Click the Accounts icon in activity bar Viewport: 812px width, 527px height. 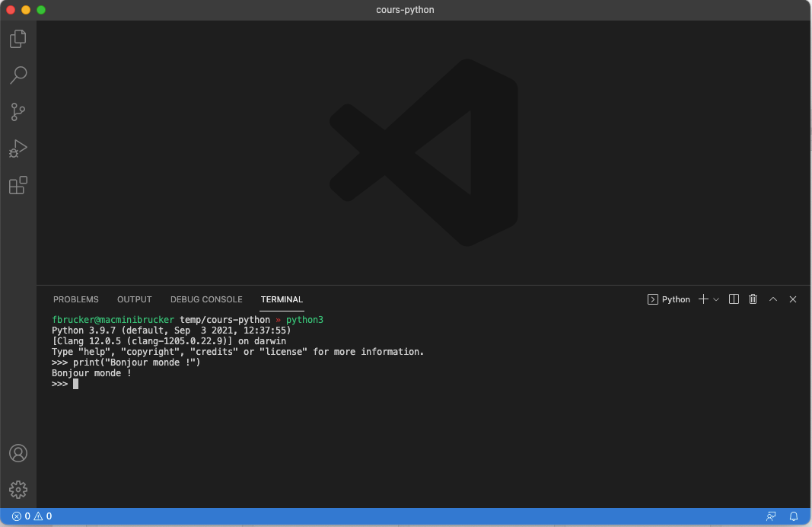[x=18, y=453]
